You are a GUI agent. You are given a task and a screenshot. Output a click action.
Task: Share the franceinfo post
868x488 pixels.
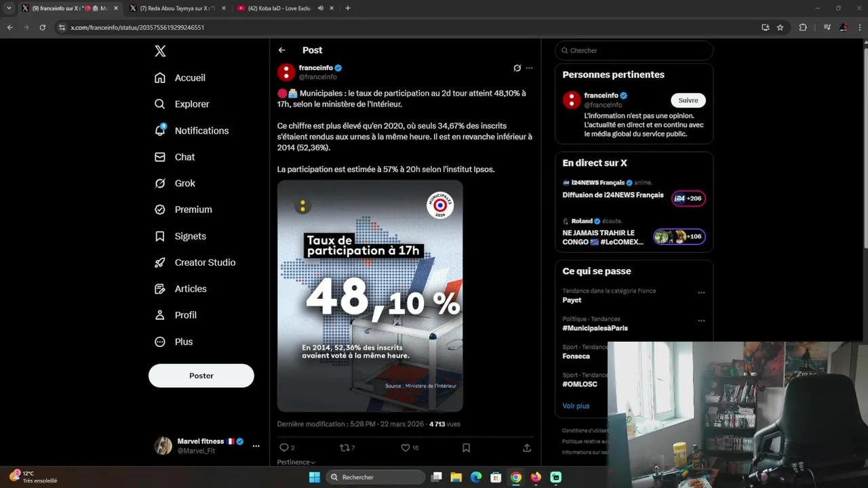(x=527, y=448)
